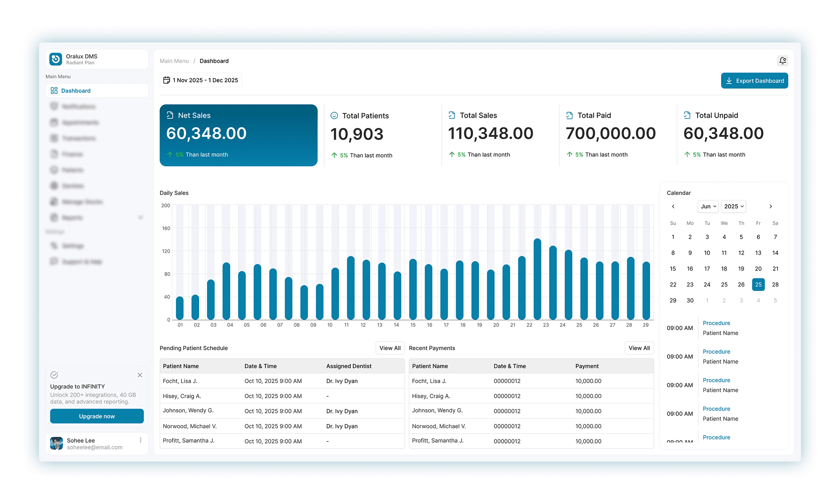Click the Upgrade now button
This screenshot has width=840, height=504.
pos(97,416)
